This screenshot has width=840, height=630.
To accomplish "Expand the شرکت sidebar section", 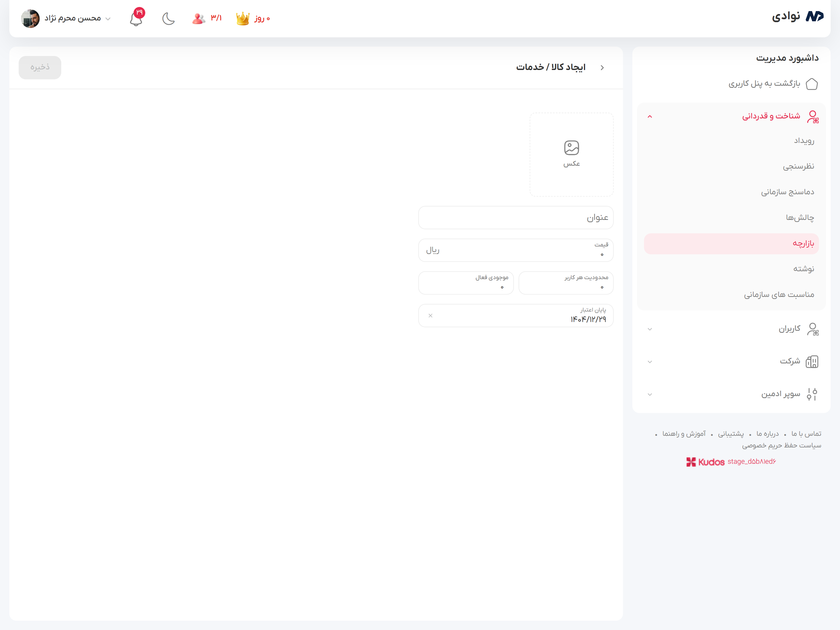I will pos(650,362).
